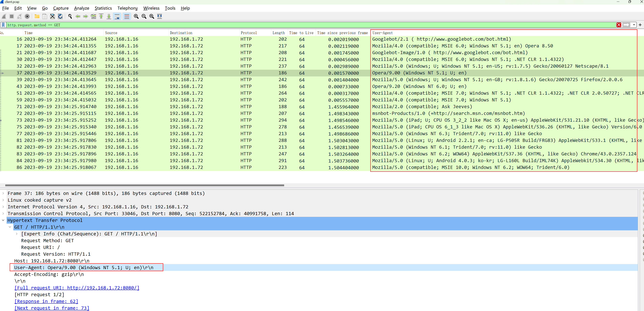Open the Full request URI link
This screenshot has width=644, height=311.
[x=77, y=288]
